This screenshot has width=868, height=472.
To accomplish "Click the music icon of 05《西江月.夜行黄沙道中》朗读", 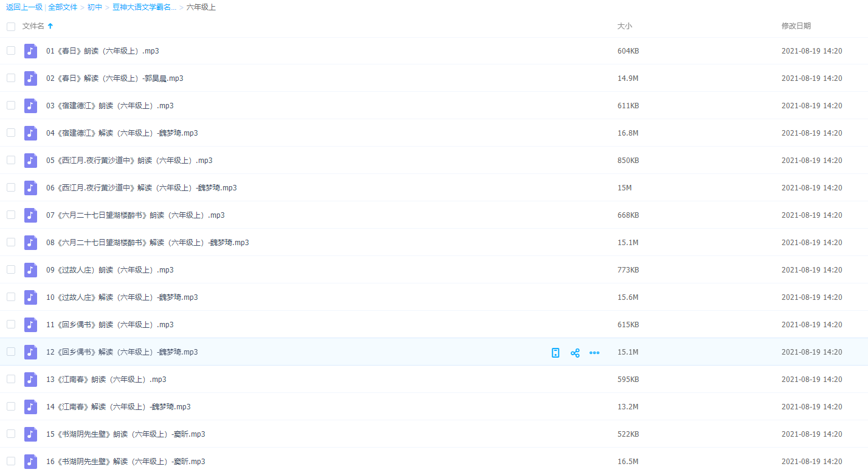I will tap(30, 161).
